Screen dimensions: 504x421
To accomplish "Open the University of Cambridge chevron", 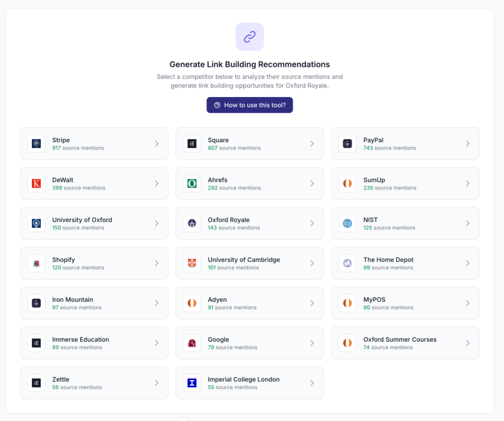I will pos(312,263).
